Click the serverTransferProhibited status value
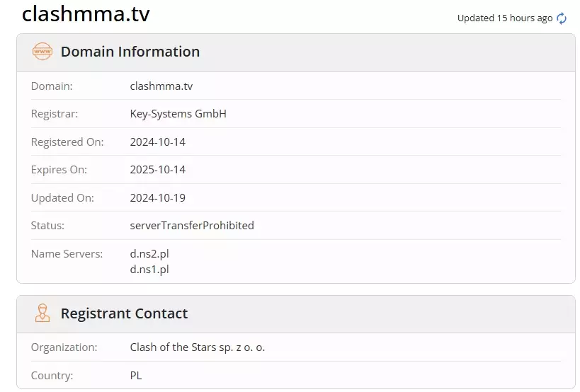This screenshot has height=392, width=580. [x=191, y=226]
